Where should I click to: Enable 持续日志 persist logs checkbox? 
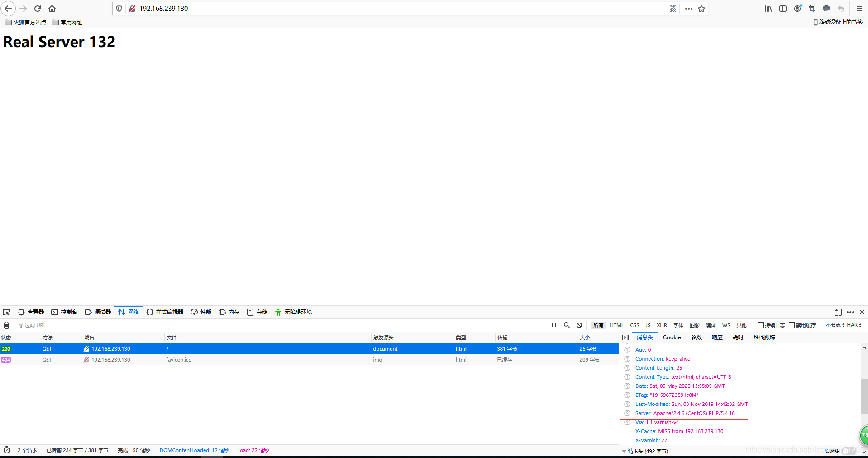tap(761, 325)
